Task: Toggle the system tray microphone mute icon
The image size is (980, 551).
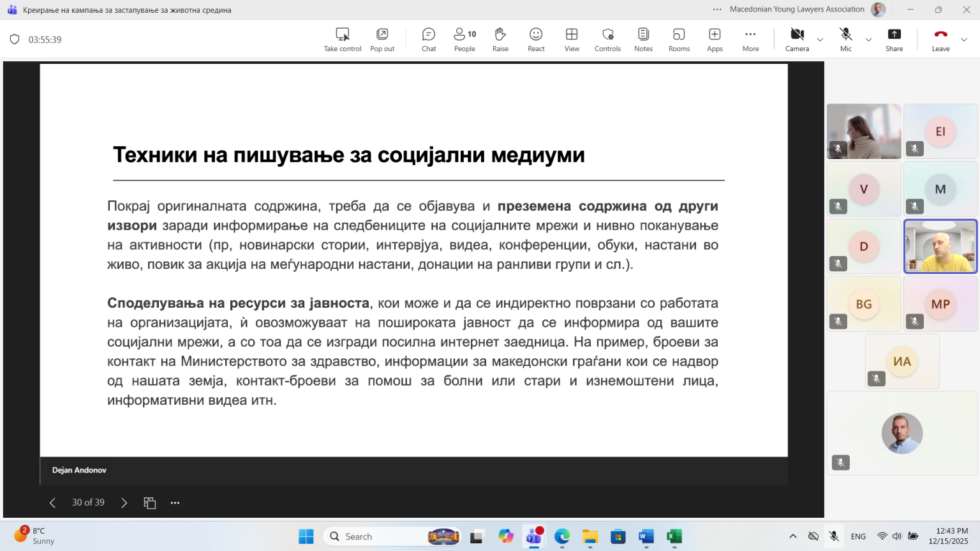Action: click(834, 536)
